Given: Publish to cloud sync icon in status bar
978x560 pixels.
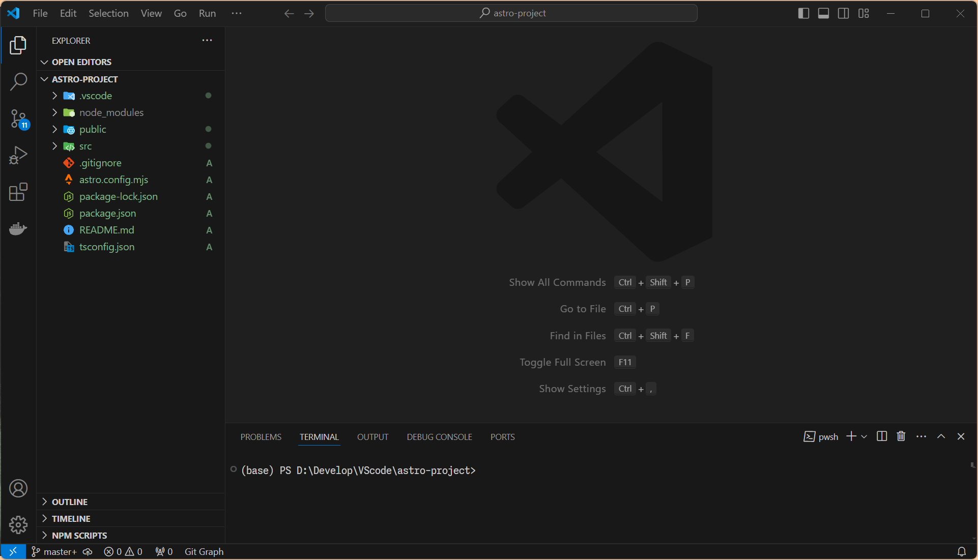Looking at the screenshot, I should click(x=88, y=551).
